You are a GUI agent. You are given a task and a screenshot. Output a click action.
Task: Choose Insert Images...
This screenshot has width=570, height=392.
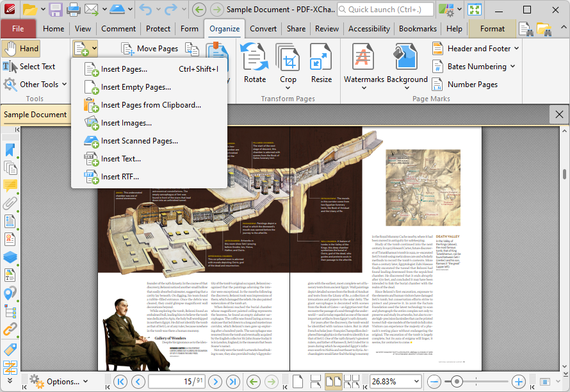point(149,123)
